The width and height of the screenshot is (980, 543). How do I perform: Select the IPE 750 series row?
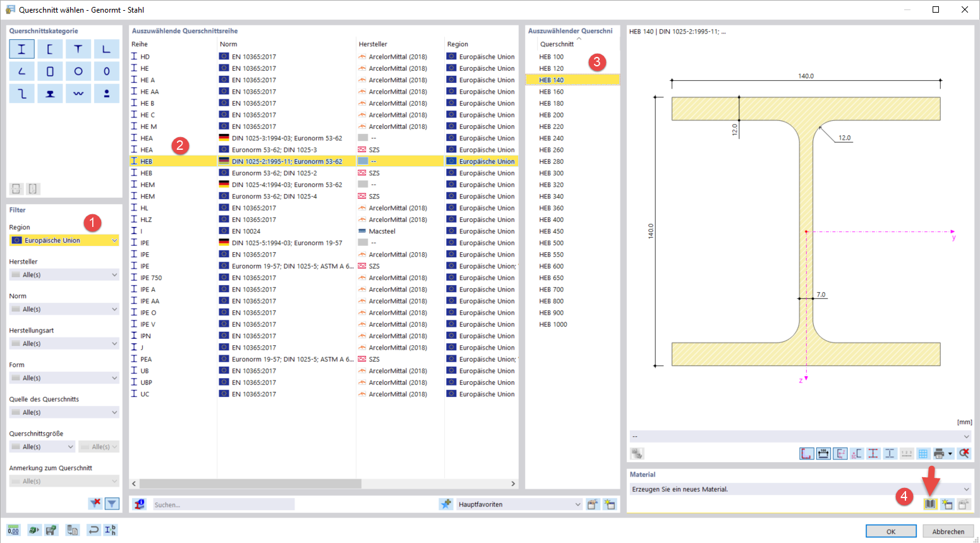324,278
